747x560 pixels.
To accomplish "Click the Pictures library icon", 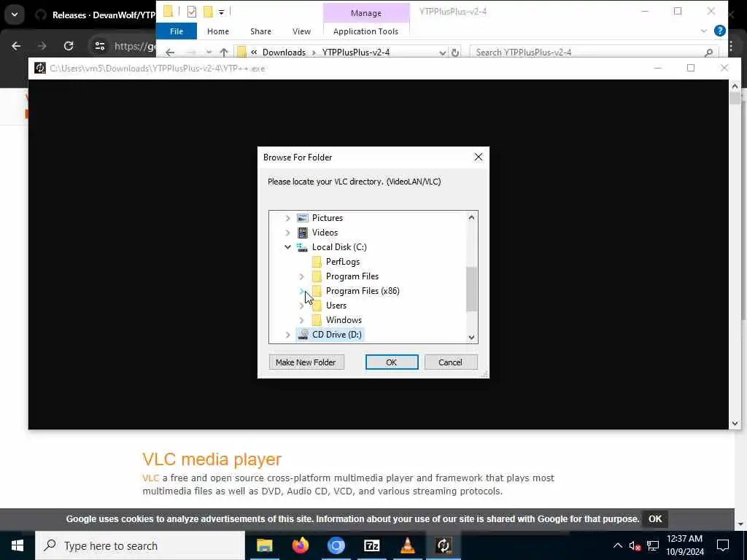I will click(303, 218).
